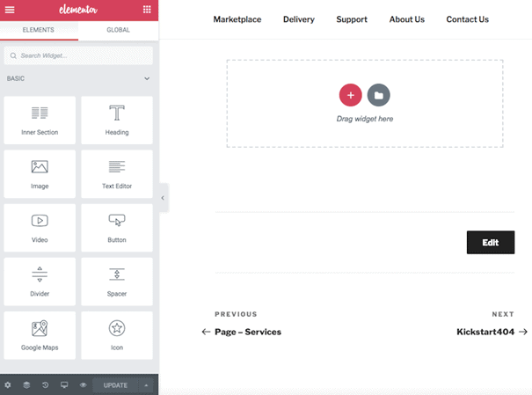
Task: Select the Icon widget
Action: pos(117,335)
